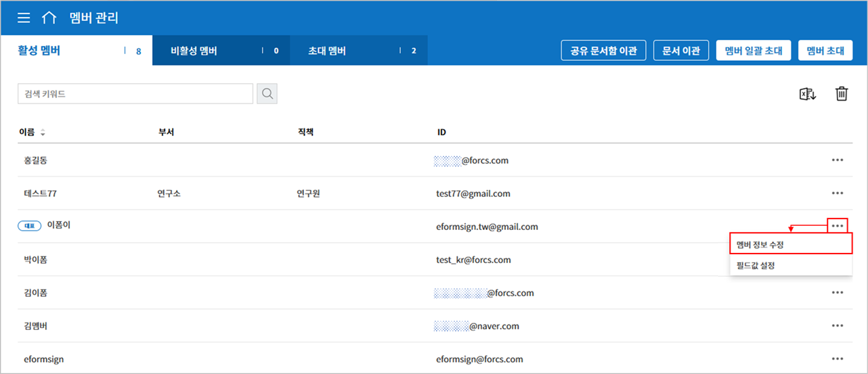The width and height of the screenshot is (868, 374).
Task: Sort members by 이름 column arrow
Action: tap(43, 133)
